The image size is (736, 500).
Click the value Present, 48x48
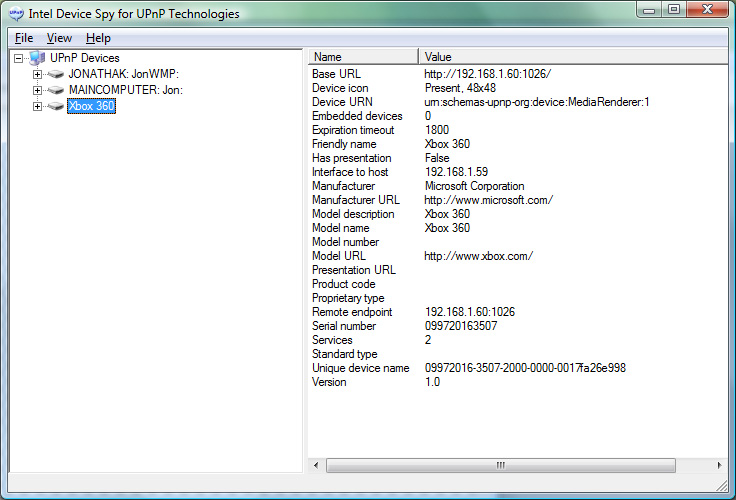pyautogui.click(x=460, y=88)
